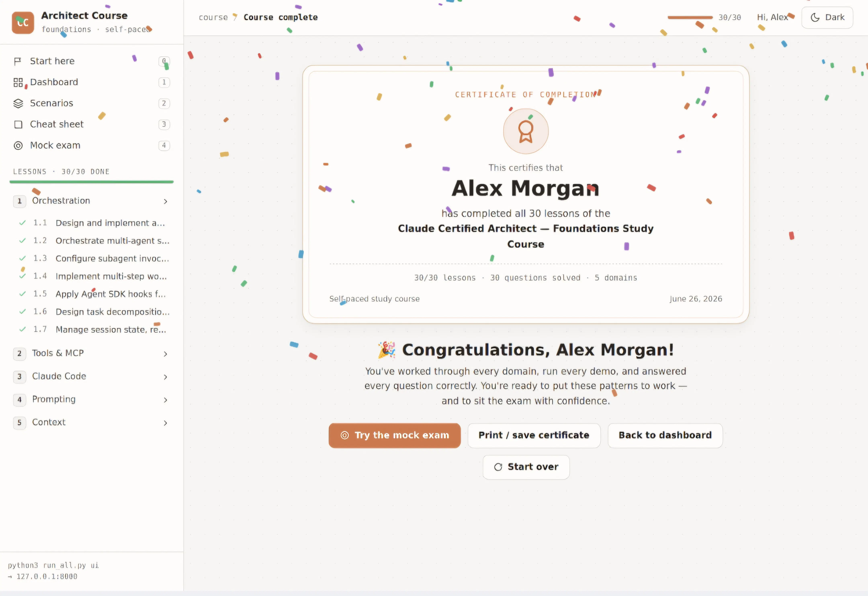Click the Context section title
The width and height of the screenshot is (868, 596).
(x=49, y=422)
